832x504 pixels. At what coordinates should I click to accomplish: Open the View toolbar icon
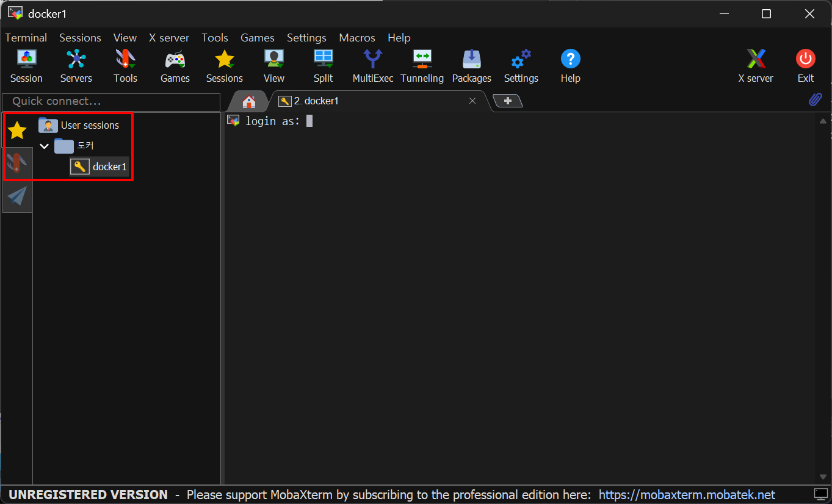(274, 66)
